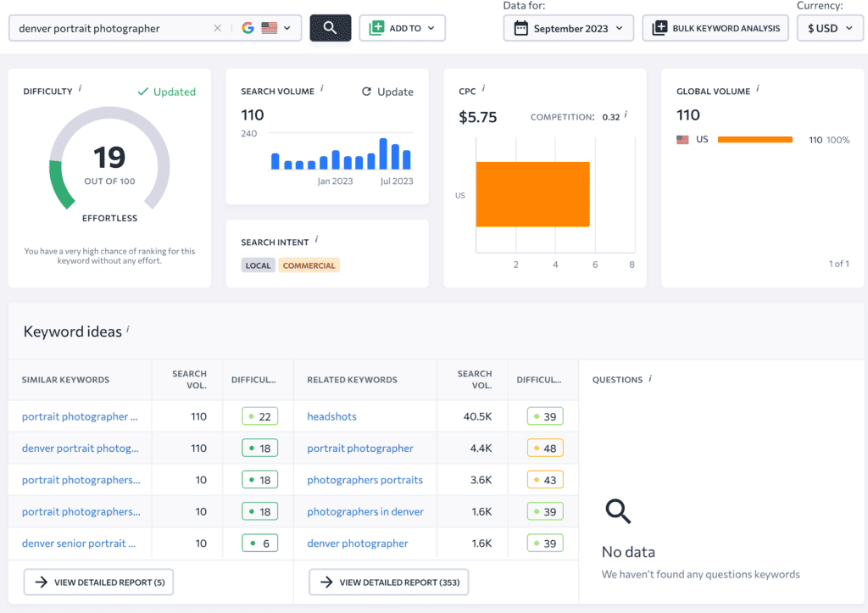
Task: Click the Similar Keywords column header
Action: 65,379
